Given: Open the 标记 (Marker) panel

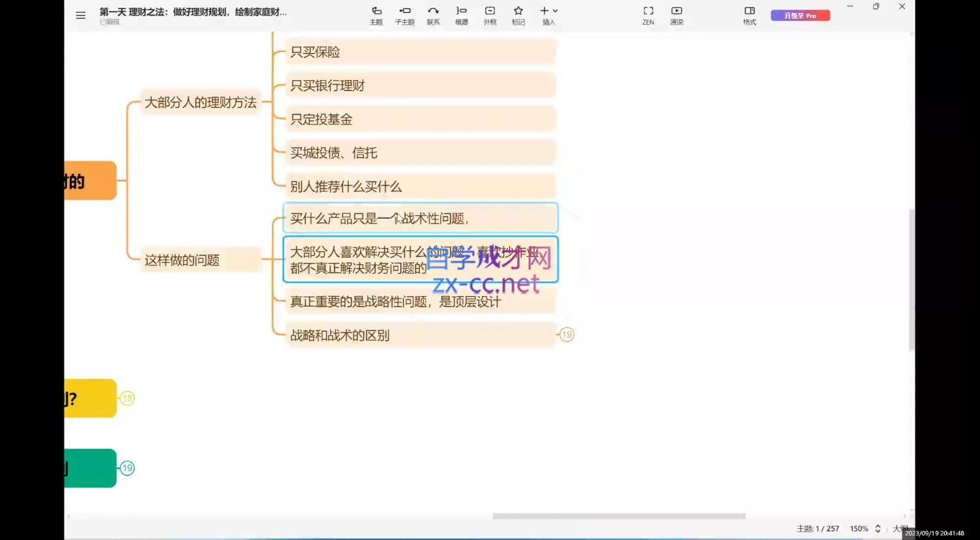Looking at the screenshot, I should (518, 15).
